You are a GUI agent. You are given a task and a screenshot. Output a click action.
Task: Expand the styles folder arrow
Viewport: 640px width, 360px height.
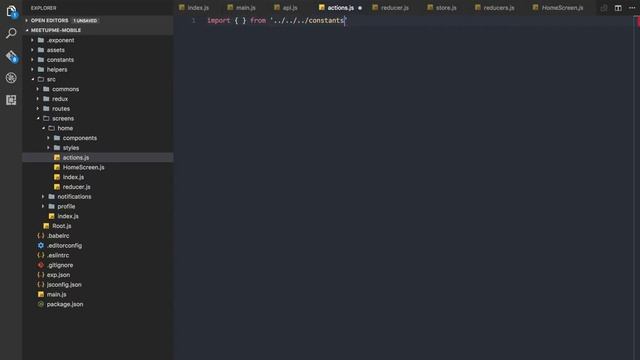tap(48, 148)
